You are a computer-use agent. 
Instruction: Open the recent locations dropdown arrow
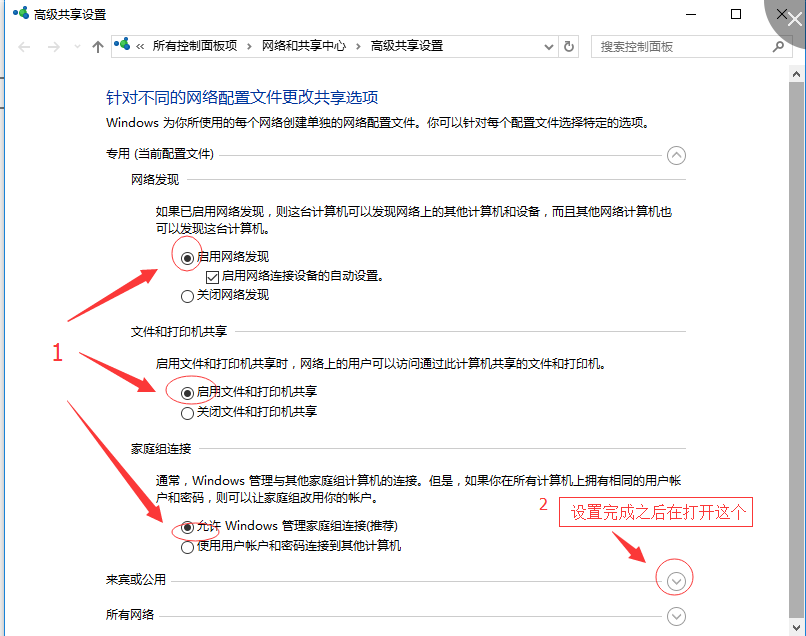pyautogui.click(x=77, y=47)
